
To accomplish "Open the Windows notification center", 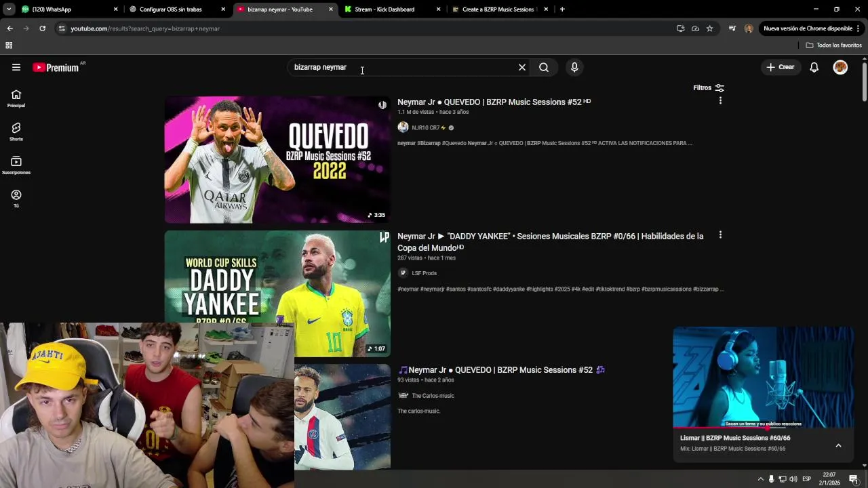I will point(853,479).
